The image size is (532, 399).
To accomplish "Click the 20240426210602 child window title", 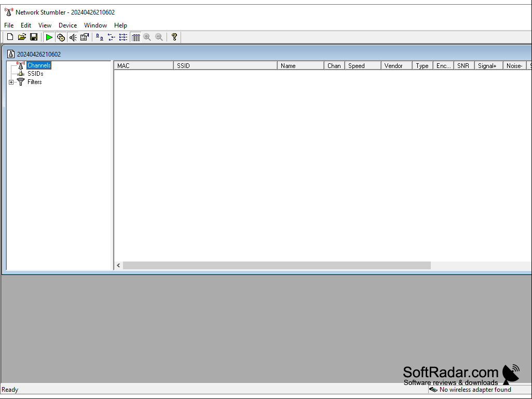I will pyautogui.click(x=39, y=54).
